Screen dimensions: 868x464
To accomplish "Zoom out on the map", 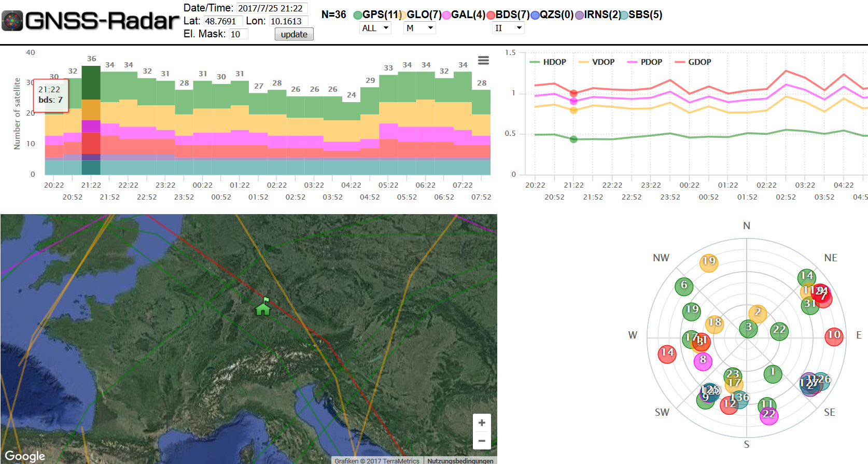I will [482, 441].
